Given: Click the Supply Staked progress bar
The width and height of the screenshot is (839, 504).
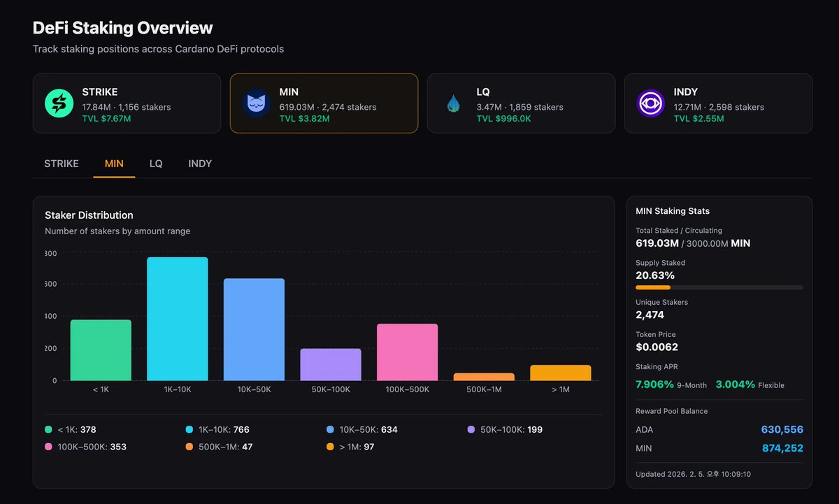Looking at the screenshot, I should point(719,287).
